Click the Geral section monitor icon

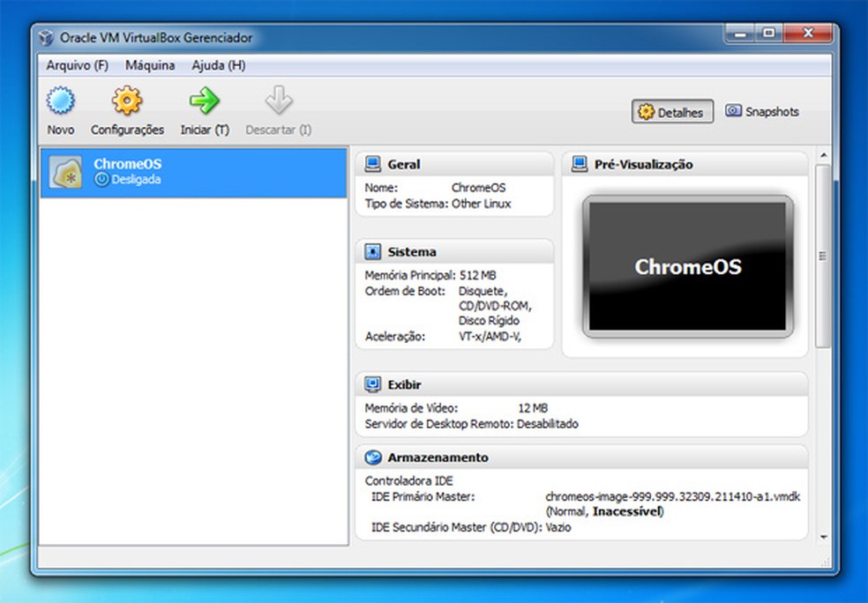(374, 163)
